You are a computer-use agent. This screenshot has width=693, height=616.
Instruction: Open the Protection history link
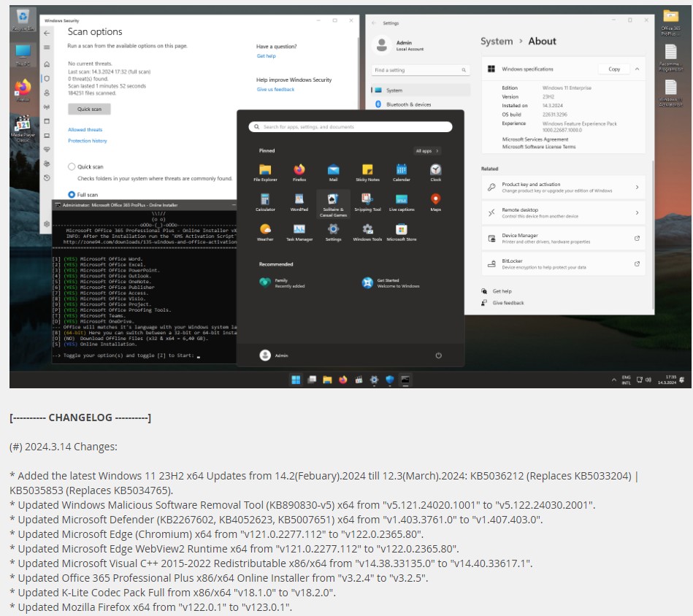coord(88,140)
